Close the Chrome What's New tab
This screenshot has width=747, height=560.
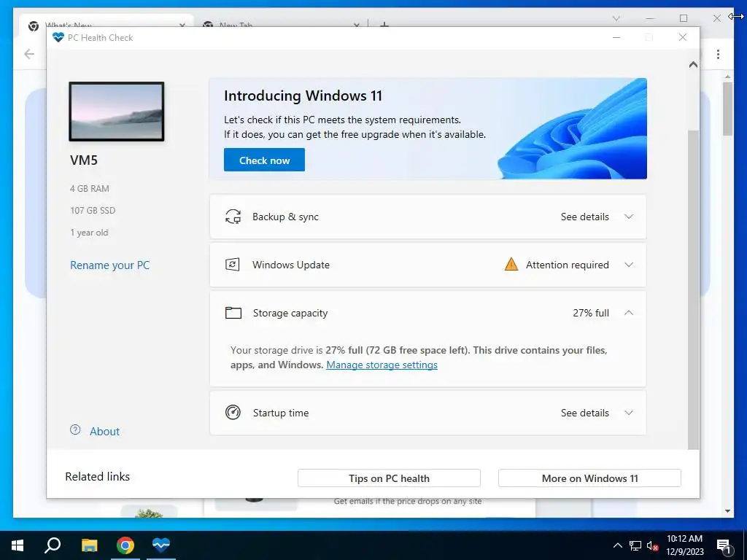coord(182,25)
